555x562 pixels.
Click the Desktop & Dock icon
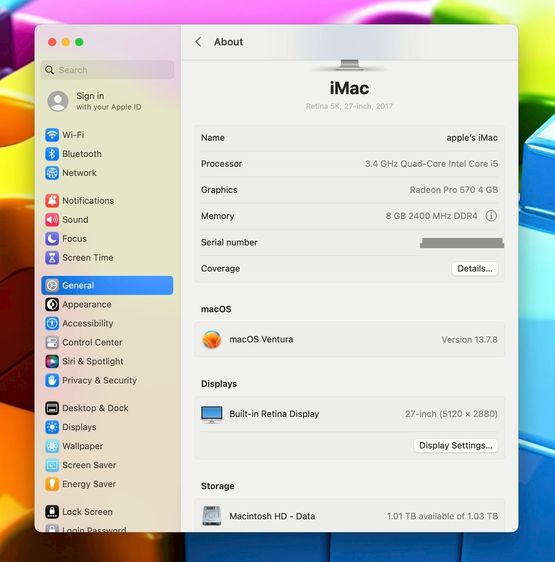click(x=52, y=408)
